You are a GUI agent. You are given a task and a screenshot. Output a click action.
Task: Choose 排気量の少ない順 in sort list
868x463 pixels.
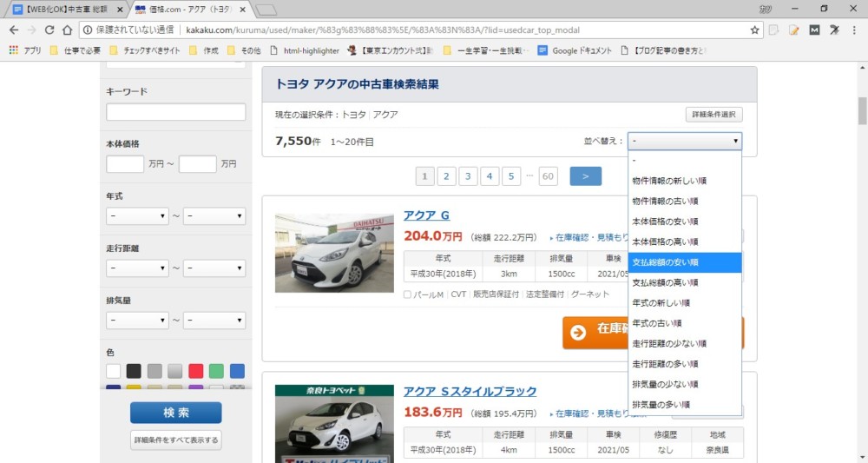click(x=685, y=384)
